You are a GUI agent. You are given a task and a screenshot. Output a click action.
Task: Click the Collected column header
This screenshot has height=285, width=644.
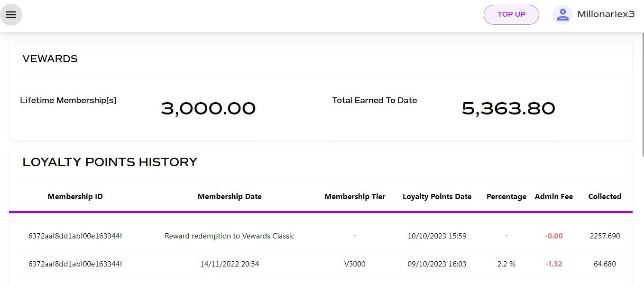[605, 197]
